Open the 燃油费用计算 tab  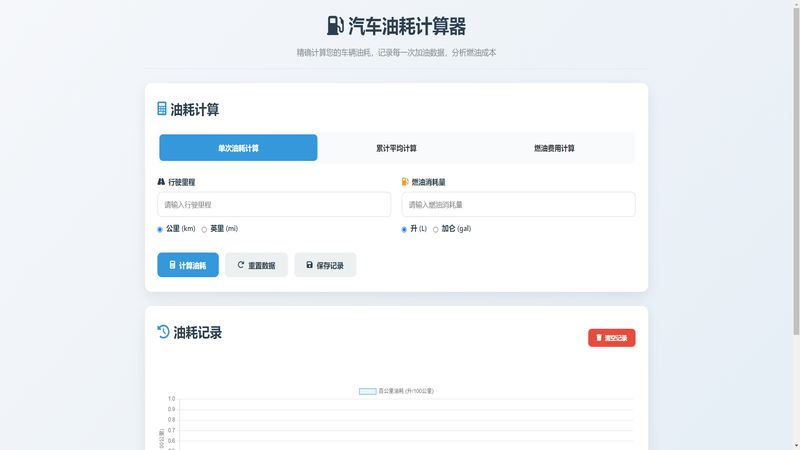pos(554,148)
